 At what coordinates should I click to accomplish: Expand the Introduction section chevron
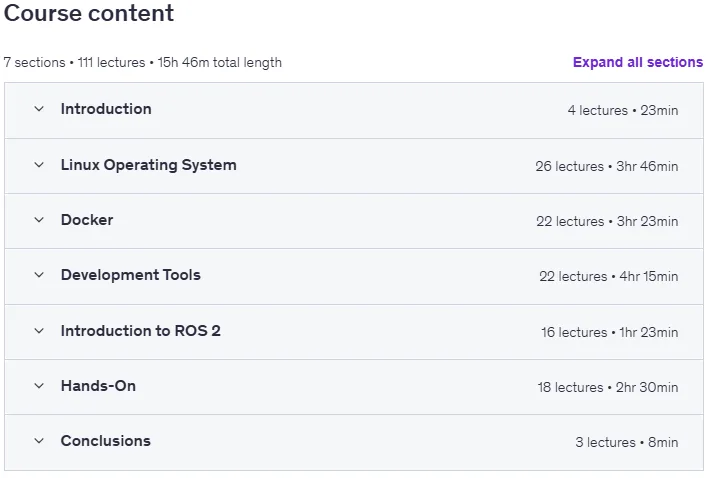coord(39,109)
